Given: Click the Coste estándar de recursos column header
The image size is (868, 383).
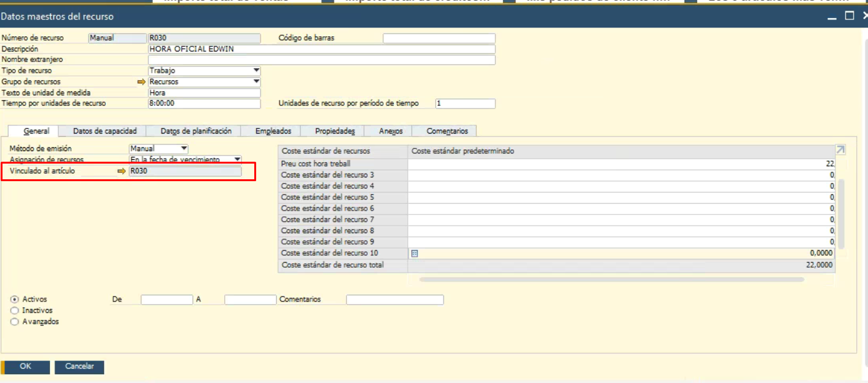Looking at the screenshot, I should 343,151.
